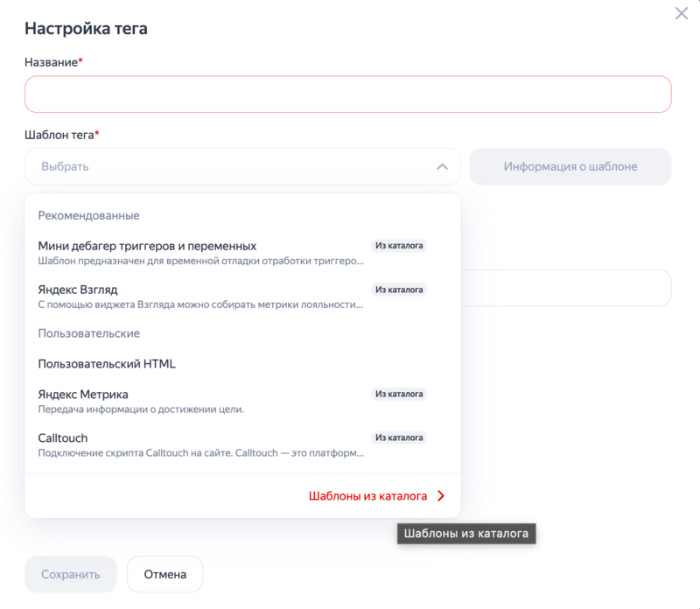Click Из каталога badge on Мини дебагер
Screen dimensions: 700x609
pos(399,246)
